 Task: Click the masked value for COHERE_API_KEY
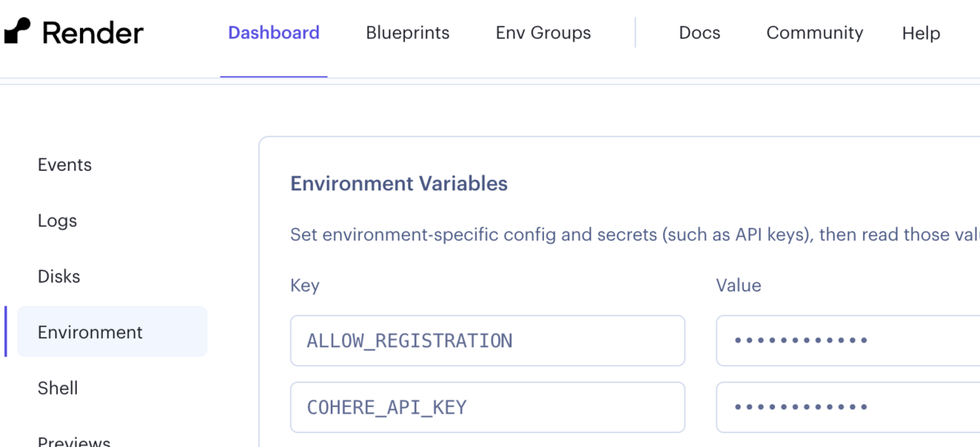(847, 407)
